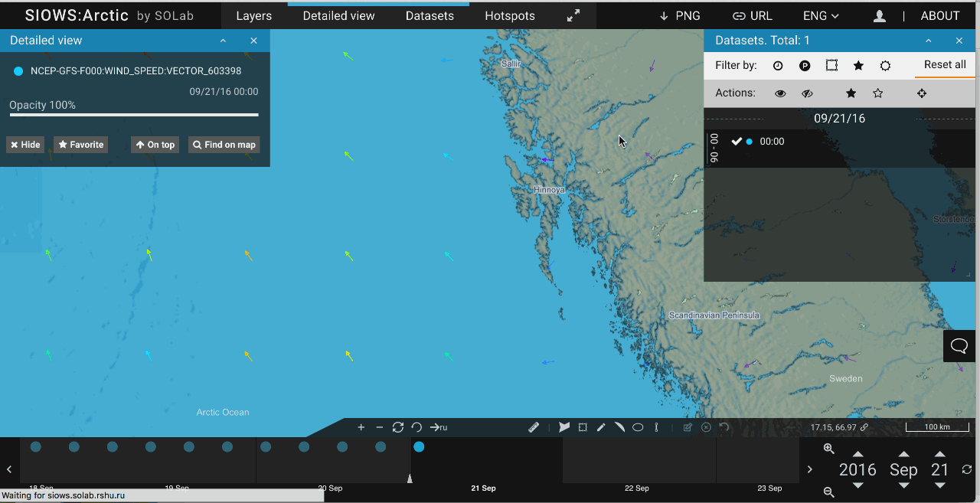
Task: Filter datasets by favorites star icon
Action: [858, 66]
